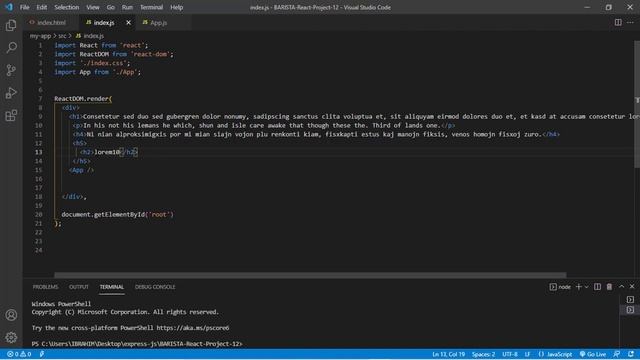Close the terminal panel
640x360 pixels.
[632, 287]
